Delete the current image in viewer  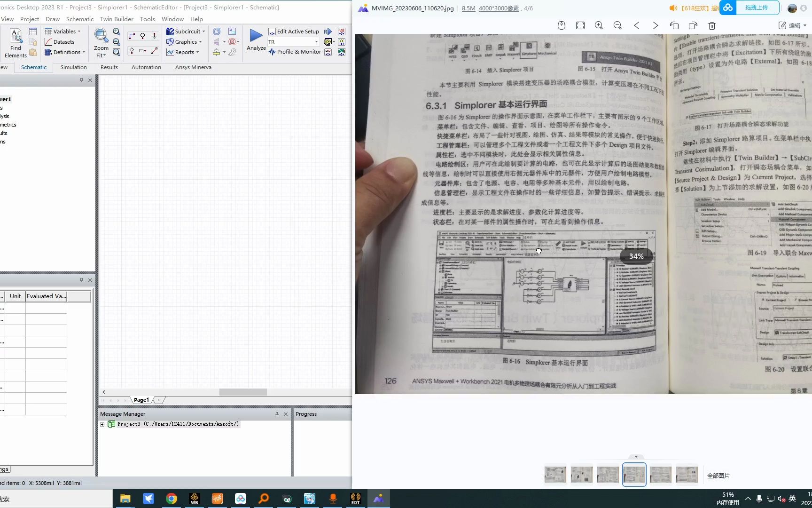[712, 25]
